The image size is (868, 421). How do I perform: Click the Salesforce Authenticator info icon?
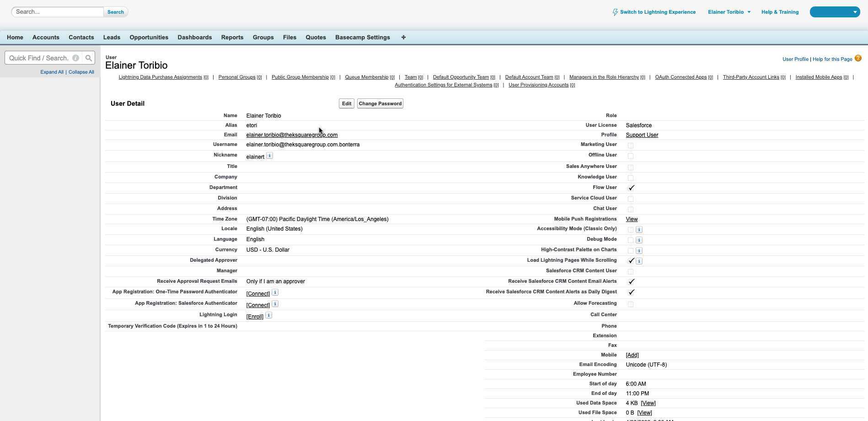[275, 304]
